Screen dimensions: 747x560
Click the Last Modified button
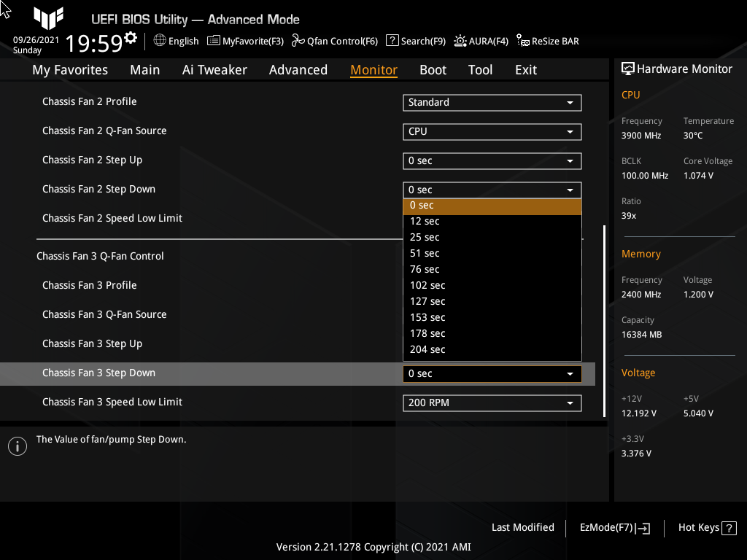tap(522, 527)
